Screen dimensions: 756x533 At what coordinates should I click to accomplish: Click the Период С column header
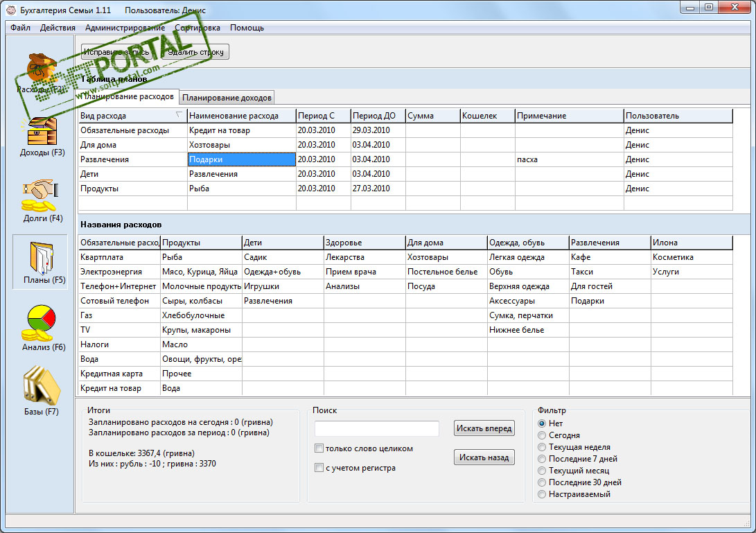pos(324,116)
